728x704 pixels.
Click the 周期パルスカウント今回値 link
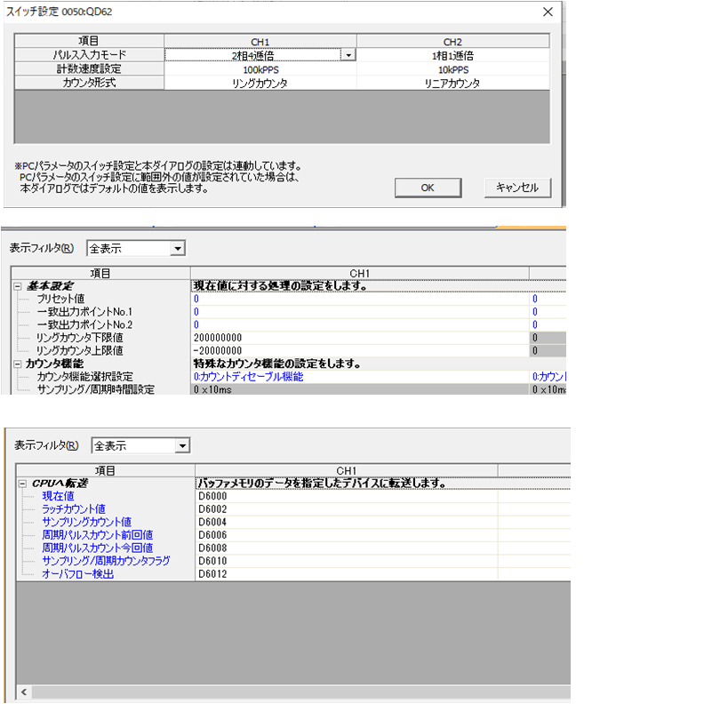pos(98,548)
